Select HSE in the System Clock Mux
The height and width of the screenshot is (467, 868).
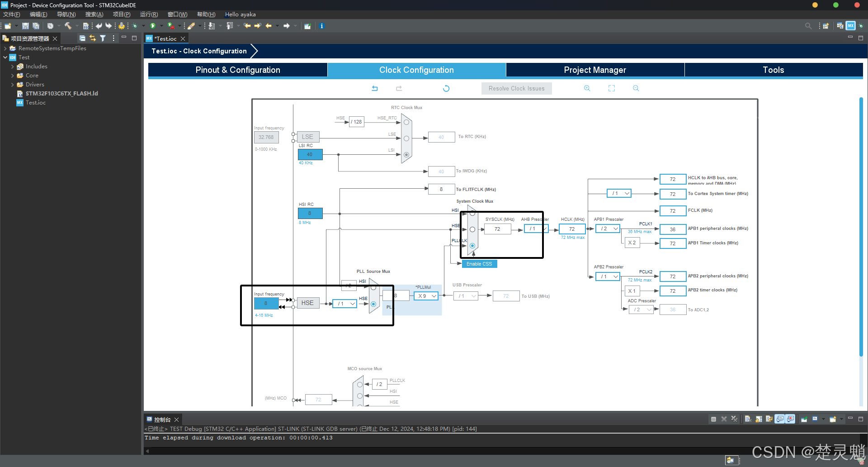[x=472, y=229]
